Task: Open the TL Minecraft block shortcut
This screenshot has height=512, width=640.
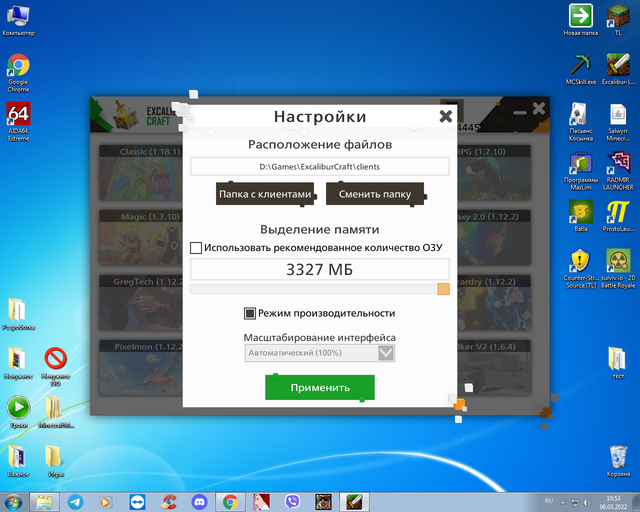Action: coord(618,20)
